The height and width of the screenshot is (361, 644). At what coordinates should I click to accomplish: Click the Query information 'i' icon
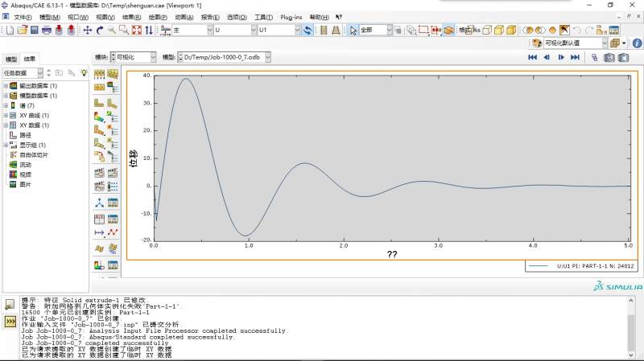(637, 43)
